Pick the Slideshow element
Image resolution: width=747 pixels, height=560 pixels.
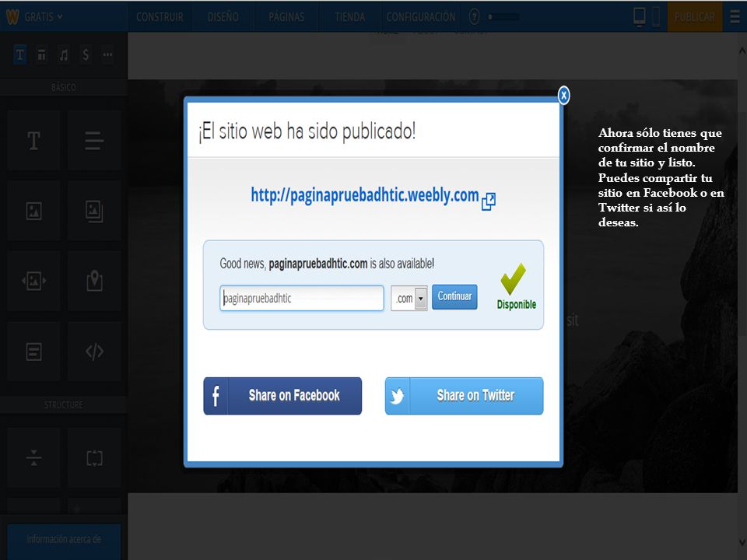tap(33, 281)
